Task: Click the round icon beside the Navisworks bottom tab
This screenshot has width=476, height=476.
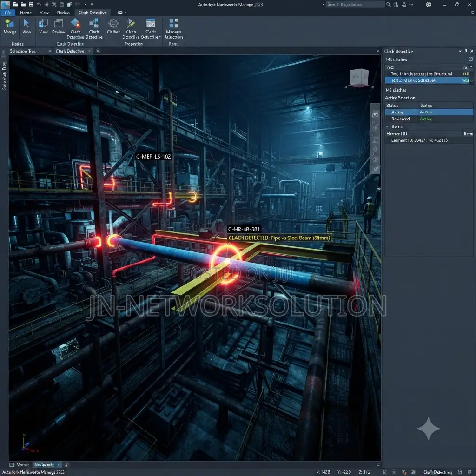Action: (66, 464)
